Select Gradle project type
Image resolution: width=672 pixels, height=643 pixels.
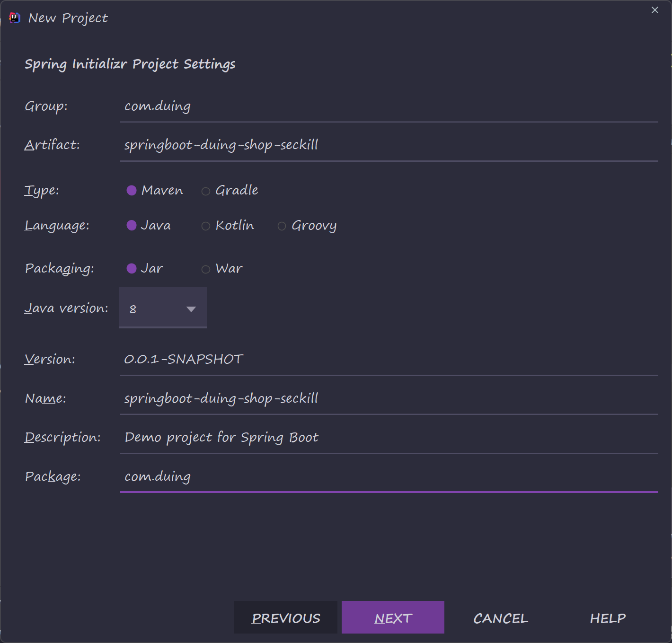(230, 190)
